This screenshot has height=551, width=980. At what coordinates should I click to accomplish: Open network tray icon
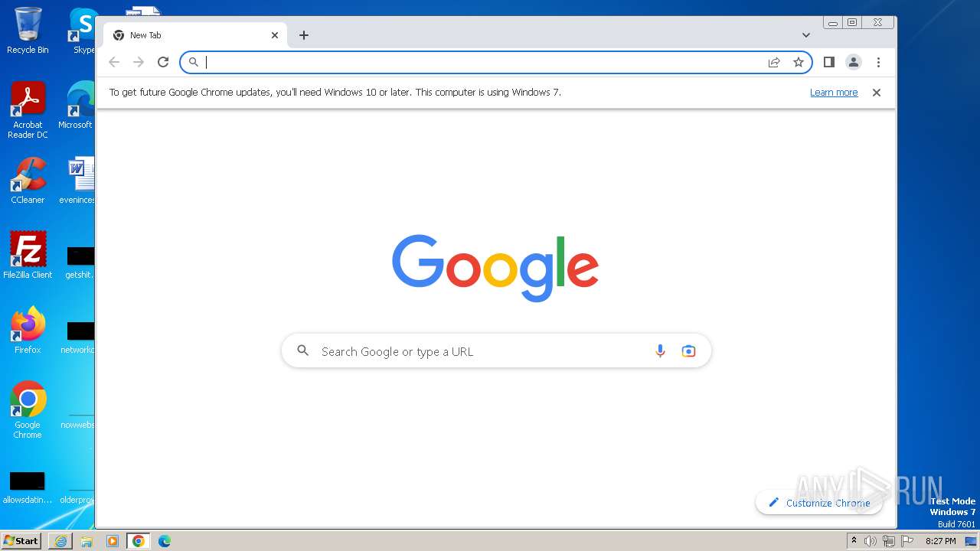click(x=889, y=541)
